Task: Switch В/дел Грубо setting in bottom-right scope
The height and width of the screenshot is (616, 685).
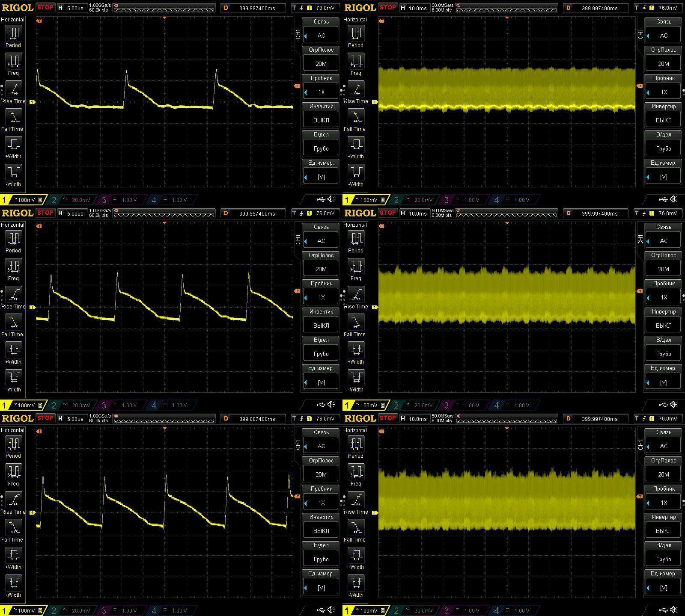Action: [663, 559]
